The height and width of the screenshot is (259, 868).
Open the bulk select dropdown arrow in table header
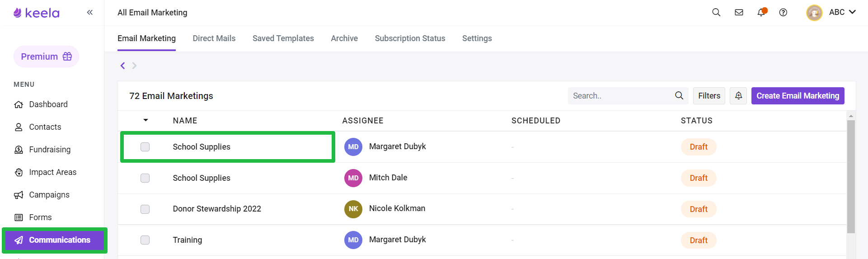(x=145, y=120)
